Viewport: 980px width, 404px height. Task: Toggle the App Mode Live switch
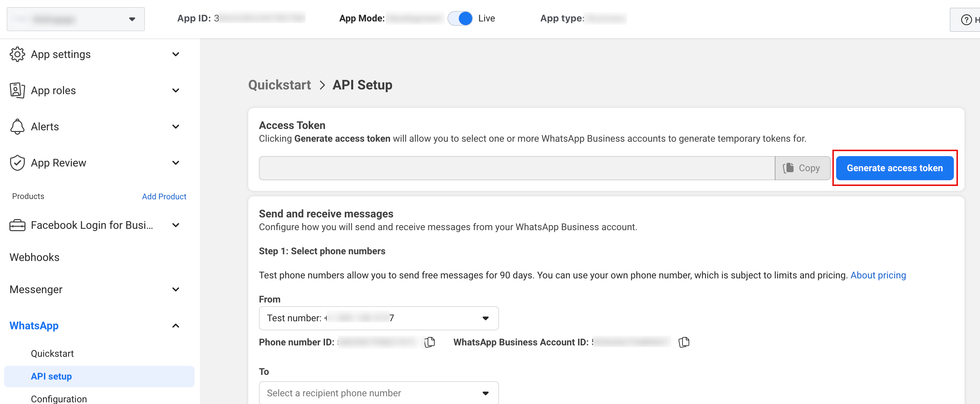tap(460, 18)
